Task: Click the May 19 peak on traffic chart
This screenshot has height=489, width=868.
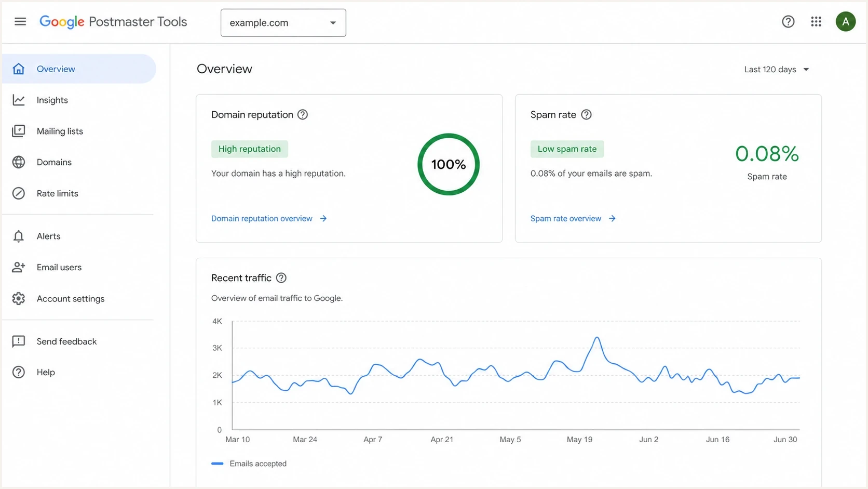Action: point(598,338)
